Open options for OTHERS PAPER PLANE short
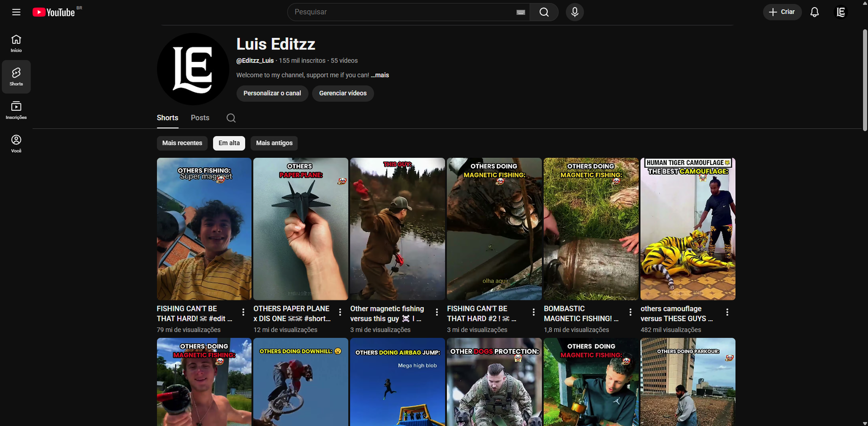 click(x=340, y=312)
